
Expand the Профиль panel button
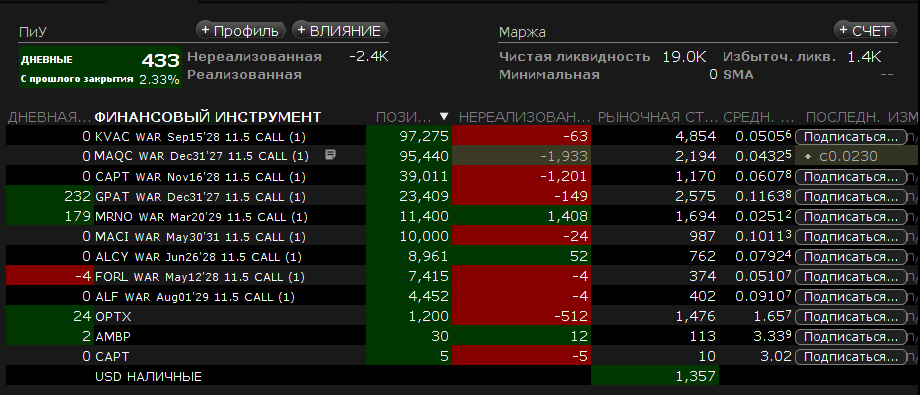pyautogui.click(x=241, y=31)
